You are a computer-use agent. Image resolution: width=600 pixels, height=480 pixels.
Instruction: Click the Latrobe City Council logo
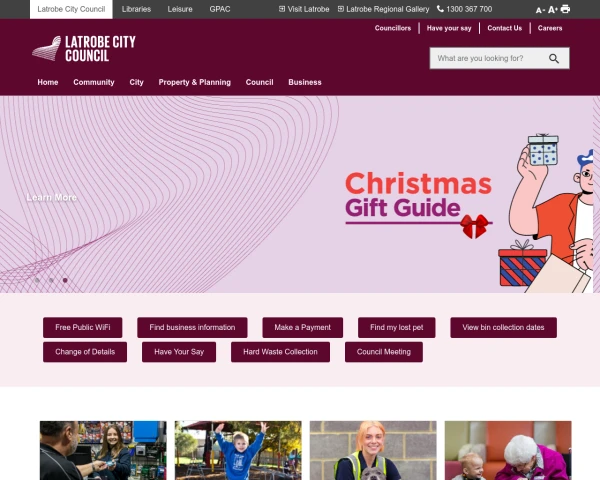pos(84,49)
